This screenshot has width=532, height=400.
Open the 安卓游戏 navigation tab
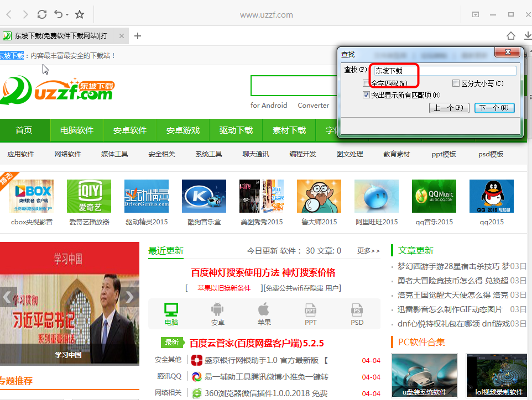click(x=183, y=130)
